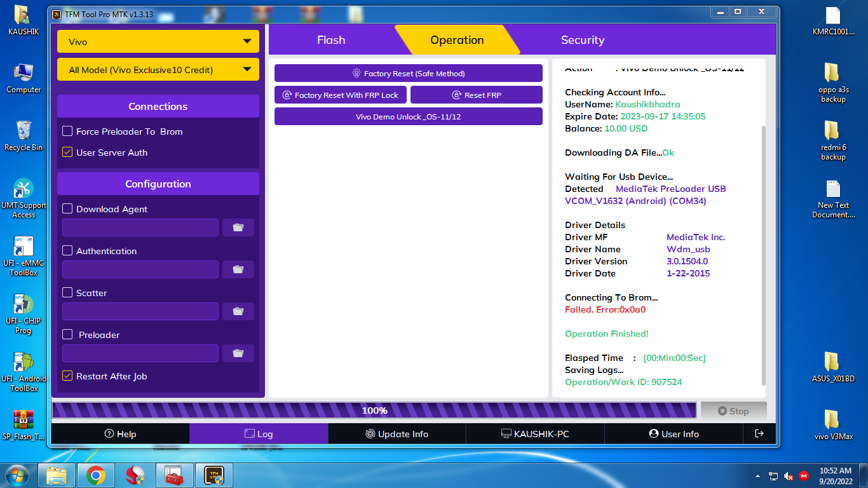The height and width of the screenshot is (488, 868).
Task: Open the Help section
Action: point(121,433)
